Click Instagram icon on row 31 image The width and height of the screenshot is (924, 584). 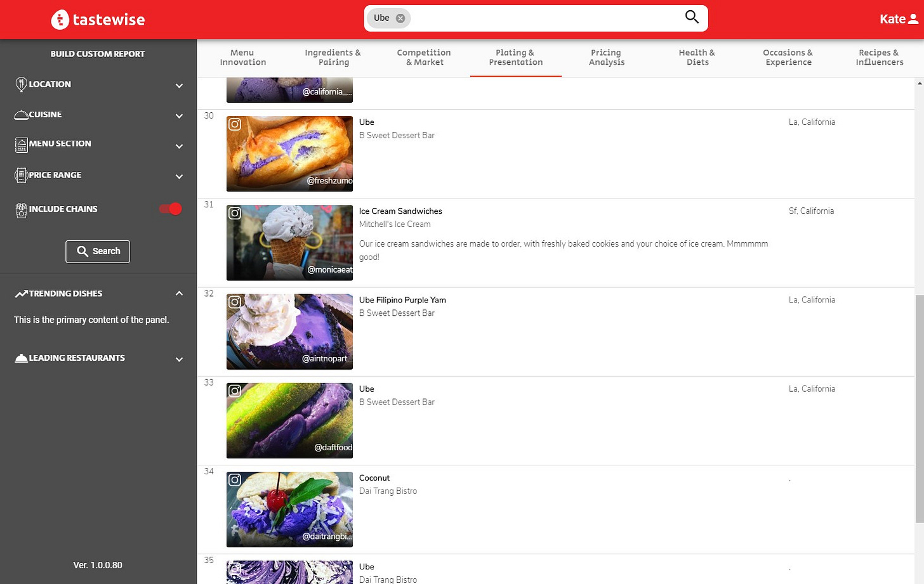pos(235,213)
